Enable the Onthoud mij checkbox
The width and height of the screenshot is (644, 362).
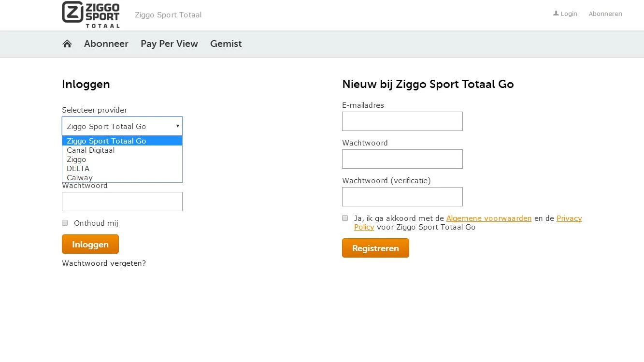(65, 223)
